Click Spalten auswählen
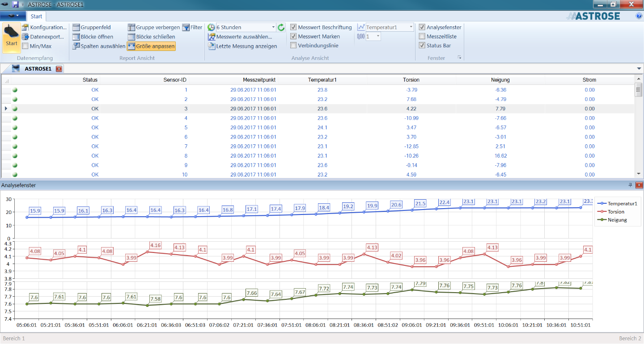This screenshot has width=644, height=344. 99,46
